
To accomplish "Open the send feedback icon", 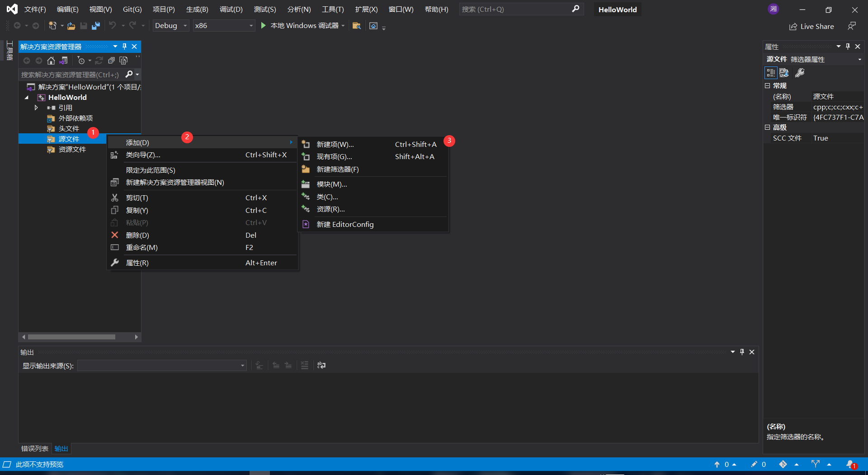I will coord(852,26).
